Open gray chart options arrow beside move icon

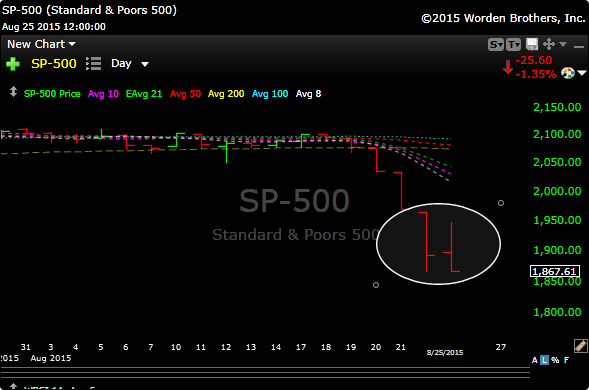pos(563,44)
